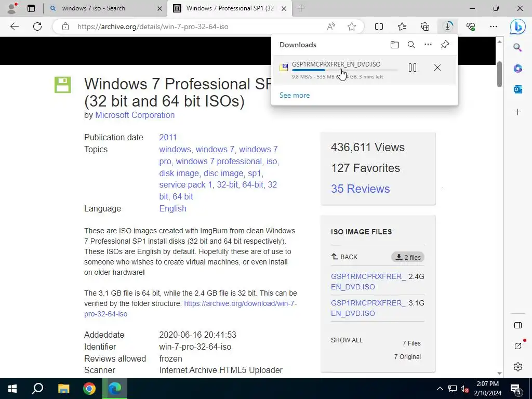Open the 7 Files link
The width and height of the screenshot is (532, 399).
411,343
